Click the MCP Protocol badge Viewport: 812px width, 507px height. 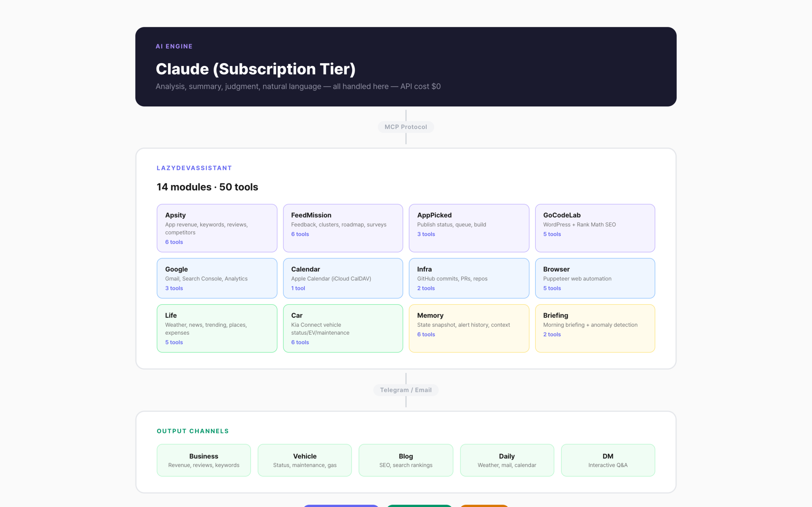point(406,127)
